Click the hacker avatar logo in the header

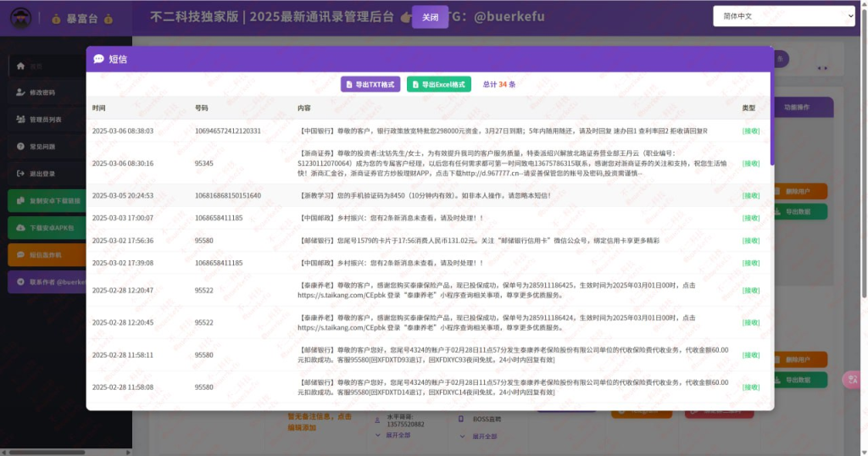click(20, 19)
